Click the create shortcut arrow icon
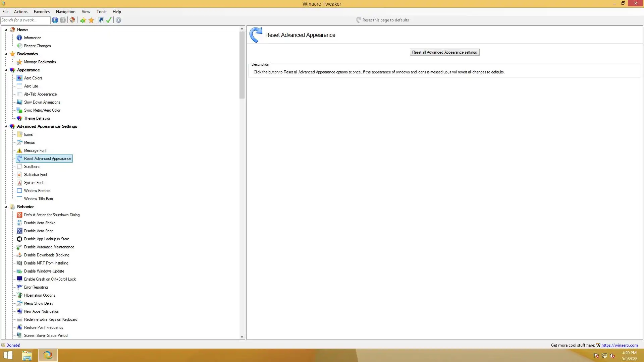This screenshot has width=644, height=362. [101, 20]
